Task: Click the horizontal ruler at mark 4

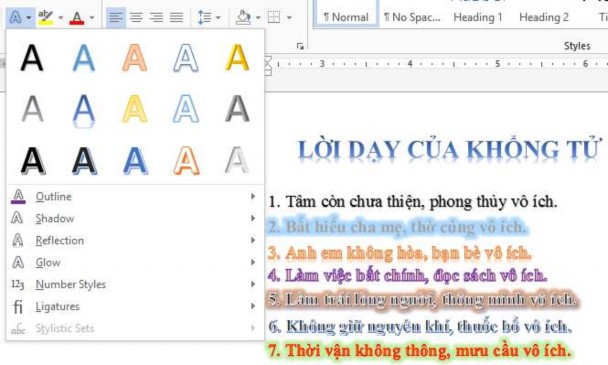Action: click(410, 64)
